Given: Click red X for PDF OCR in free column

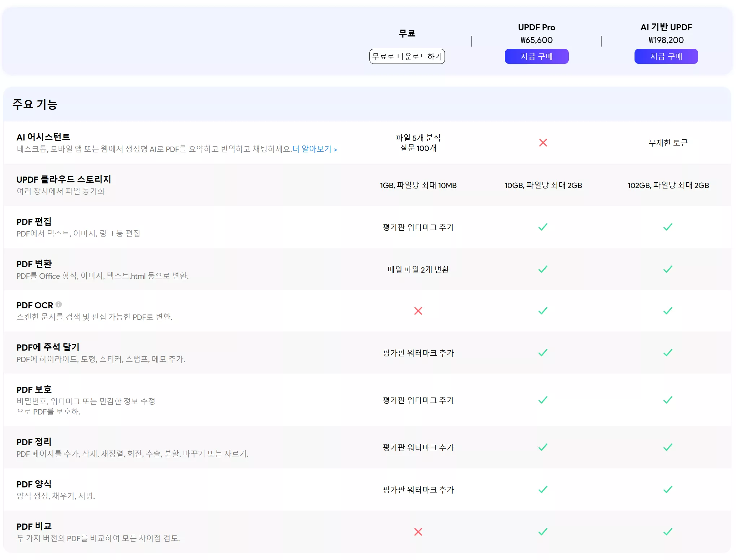Looking at the screenshot, I should 418,311.
